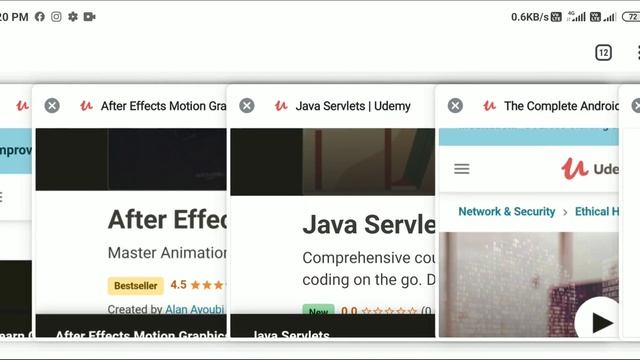Viewport: 640px width, 360px height.
Task: Click the After Effects tab Udemy favicon
Action: (86, 106)
